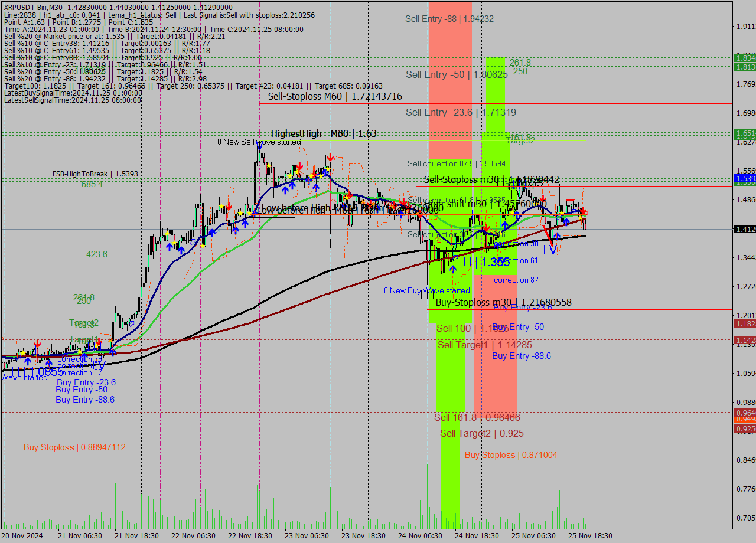Click the 'Sell %20 @ Market price' line

coord(115,37)
